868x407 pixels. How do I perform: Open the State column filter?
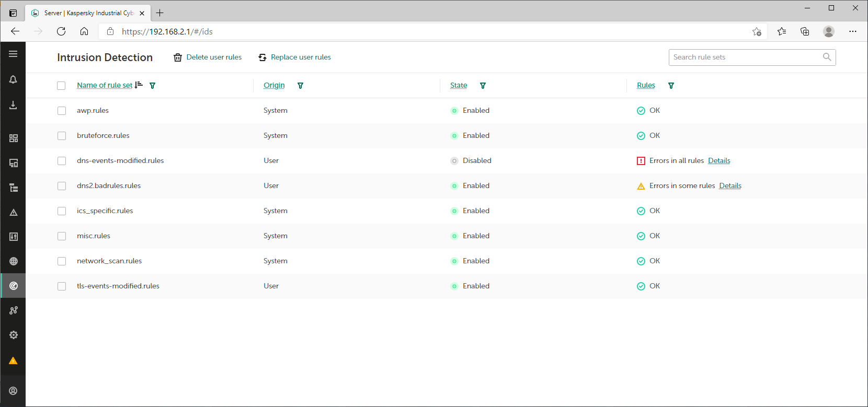click(x=483, y=86)
